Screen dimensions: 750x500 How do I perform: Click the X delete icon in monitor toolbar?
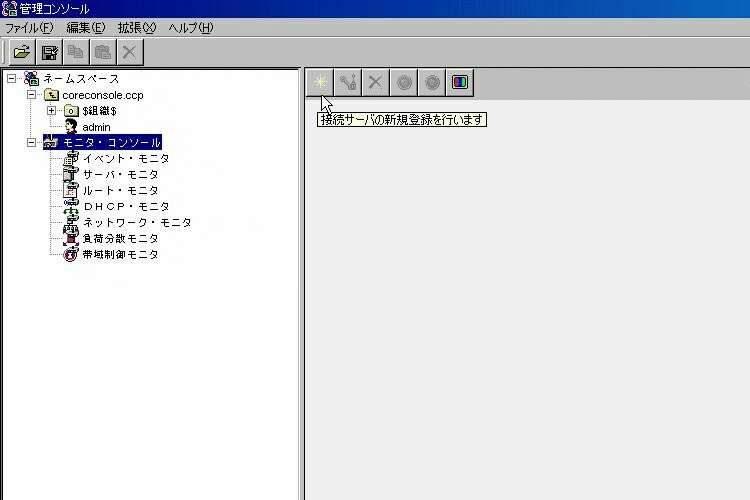375,82
